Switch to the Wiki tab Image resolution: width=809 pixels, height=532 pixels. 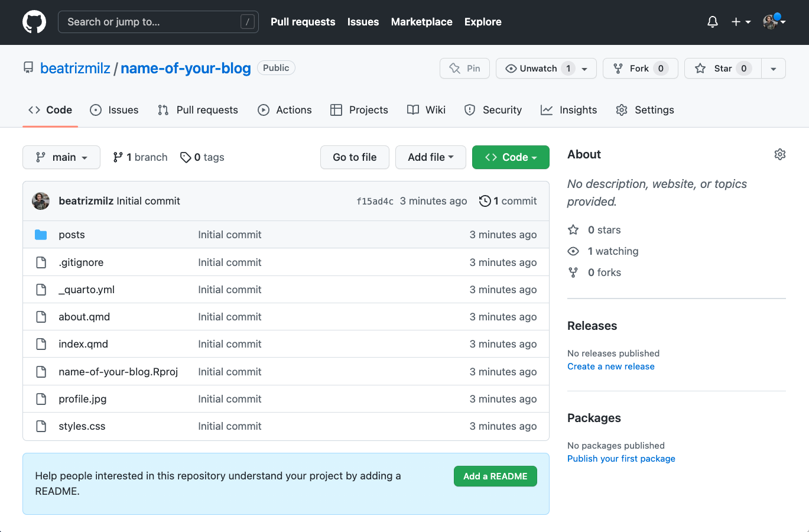(x=426, y=110)
